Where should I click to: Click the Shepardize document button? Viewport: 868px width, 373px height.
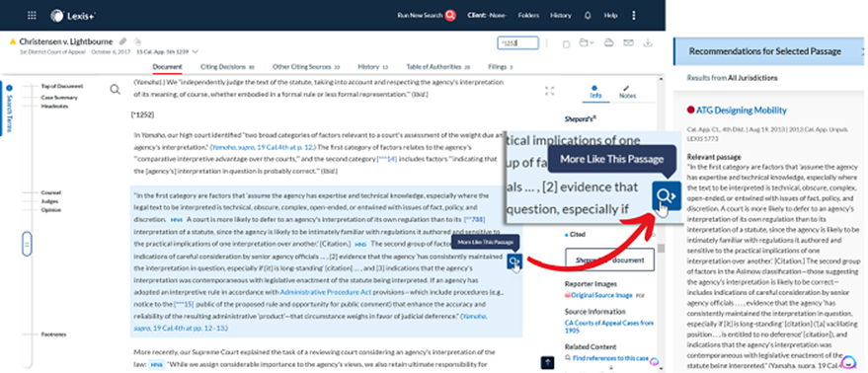(609, 260)
